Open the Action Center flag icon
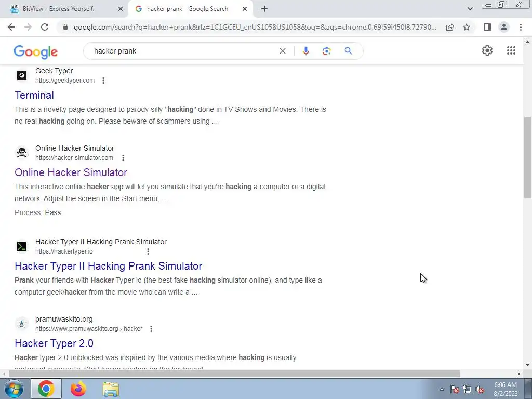The height and width of the screenshot is (399, 532). click(x=455, y=390)
